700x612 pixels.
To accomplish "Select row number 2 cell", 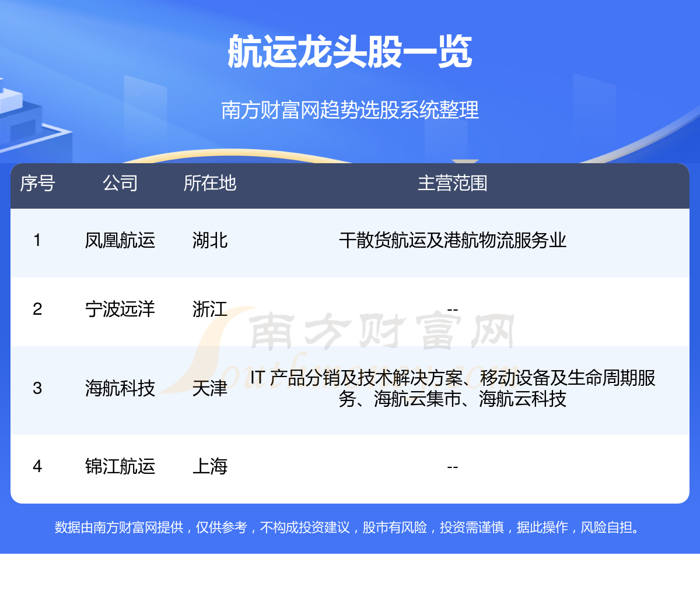I will 37,309.
